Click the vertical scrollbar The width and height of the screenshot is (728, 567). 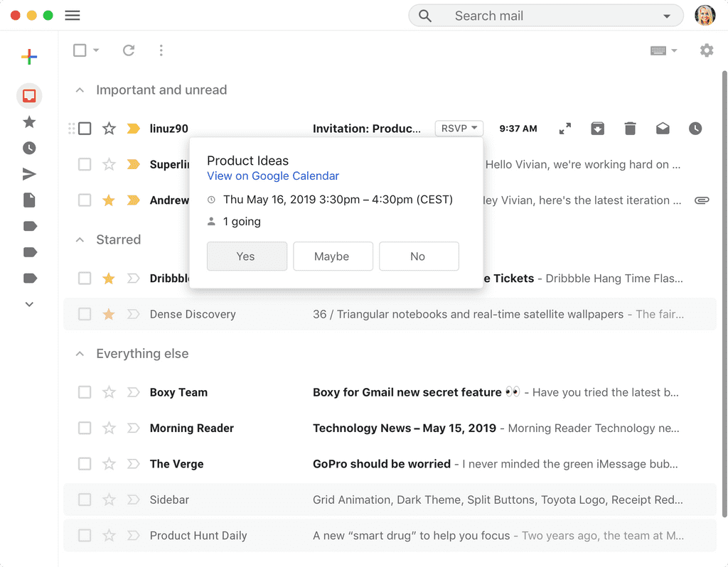tap(724, 293)
